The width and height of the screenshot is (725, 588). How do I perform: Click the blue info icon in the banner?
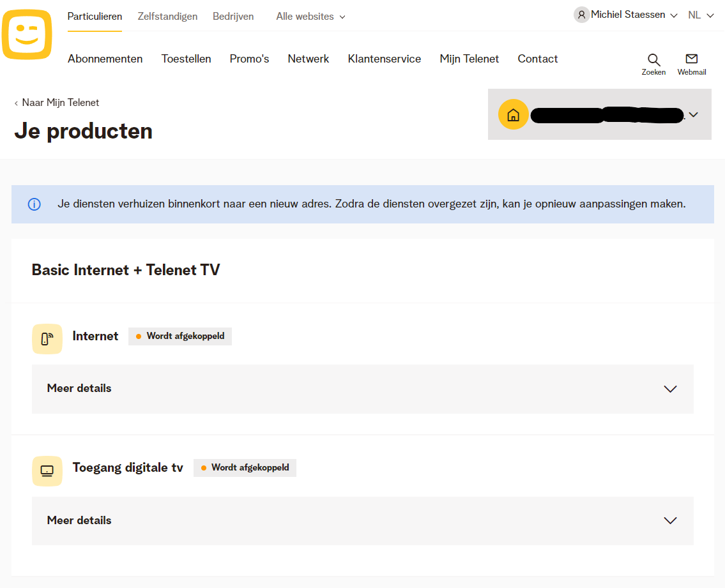[x=34, y=204]
